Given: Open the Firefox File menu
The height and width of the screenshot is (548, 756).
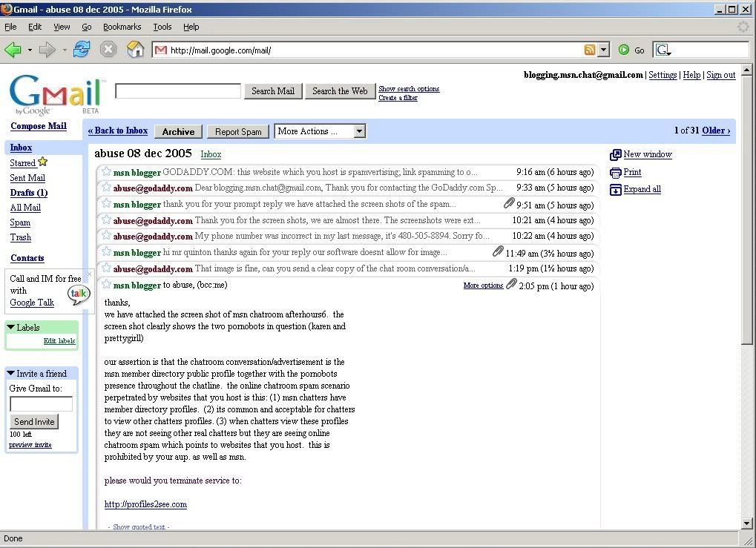Looking at the screenshot, I should pyautogui.click(x=10, y=27).
